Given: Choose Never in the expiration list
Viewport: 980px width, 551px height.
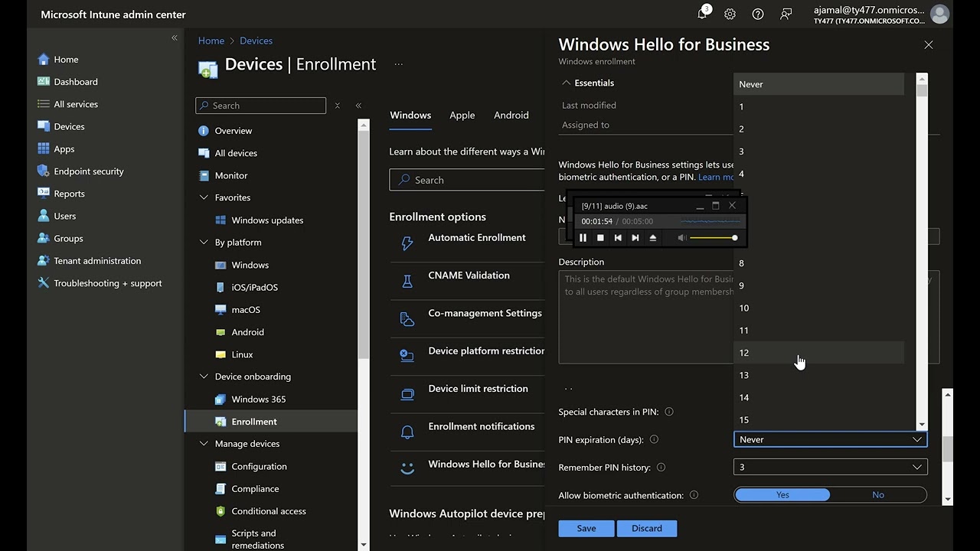Looking at the screenshot, I should click(x=818, y=84).
